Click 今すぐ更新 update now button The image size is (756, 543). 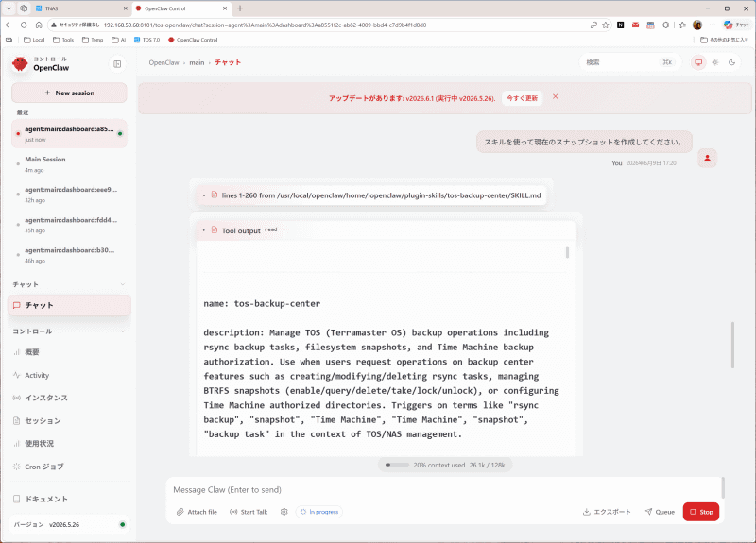(522, 98)
